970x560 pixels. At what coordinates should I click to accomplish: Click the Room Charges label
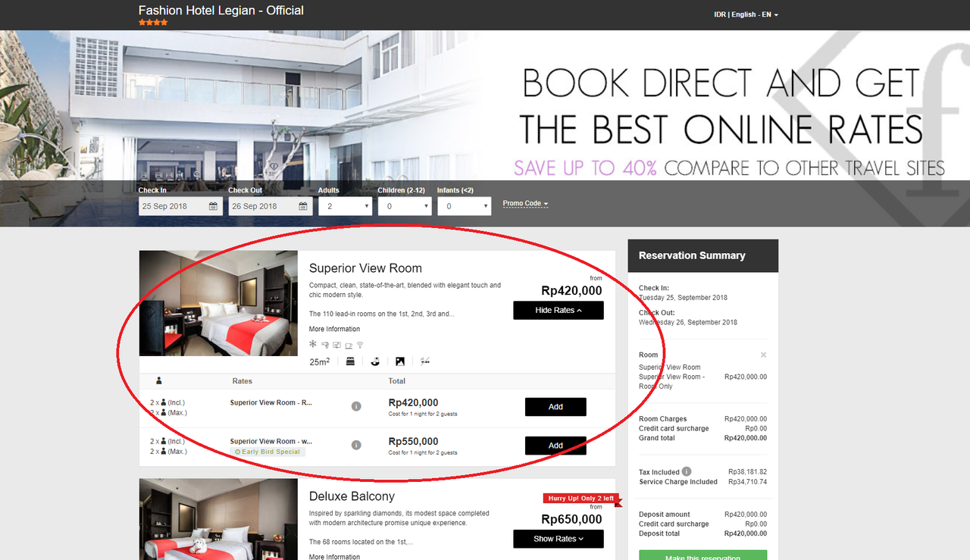[x=663, y=419]
